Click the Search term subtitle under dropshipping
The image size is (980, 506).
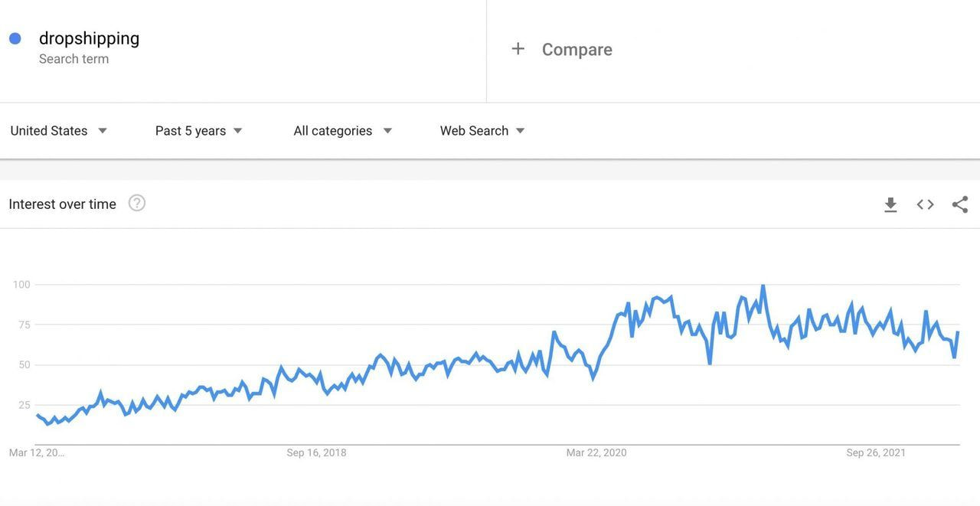point(73,58)
